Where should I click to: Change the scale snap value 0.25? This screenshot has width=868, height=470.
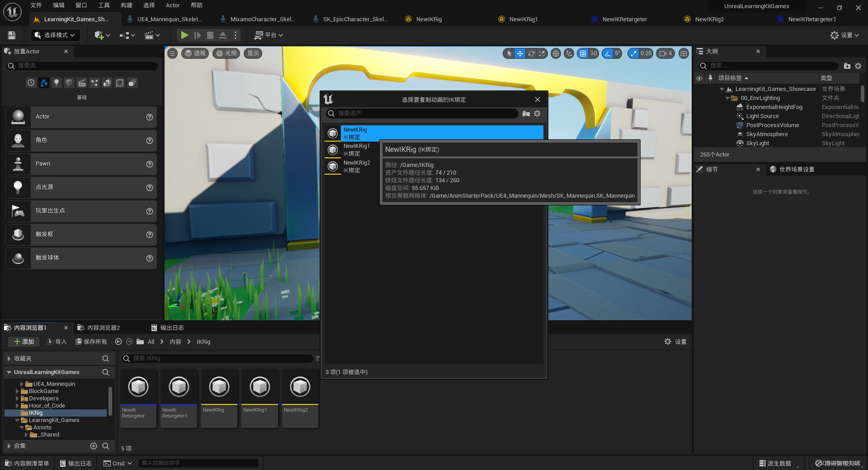point(646,53)
